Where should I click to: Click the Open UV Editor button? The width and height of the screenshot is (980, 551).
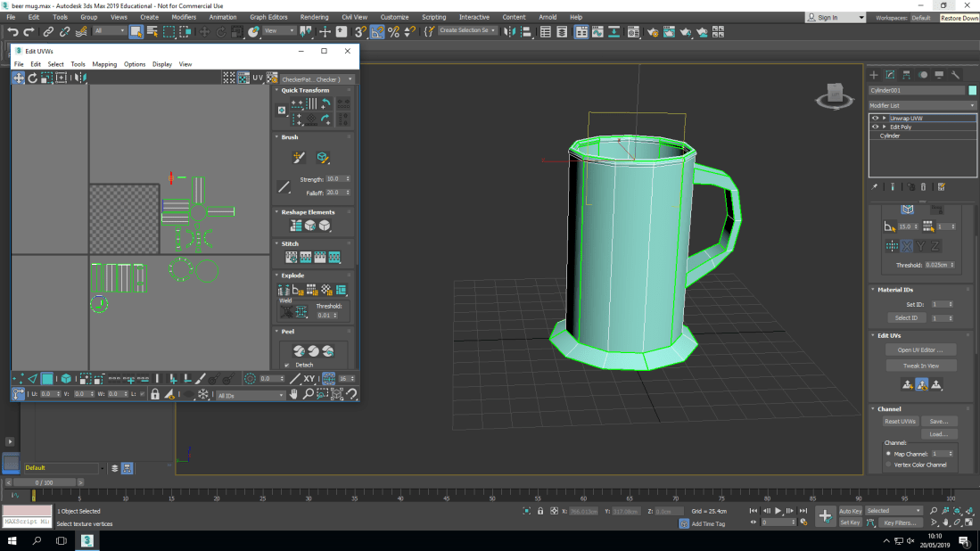point(920,350)
